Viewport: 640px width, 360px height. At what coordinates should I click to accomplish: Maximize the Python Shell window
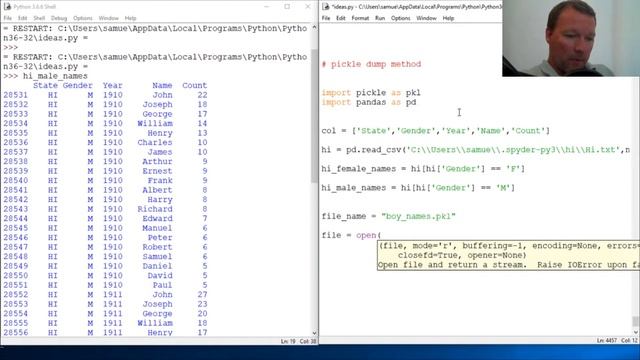pyautogui.click(x=287, y=7)
